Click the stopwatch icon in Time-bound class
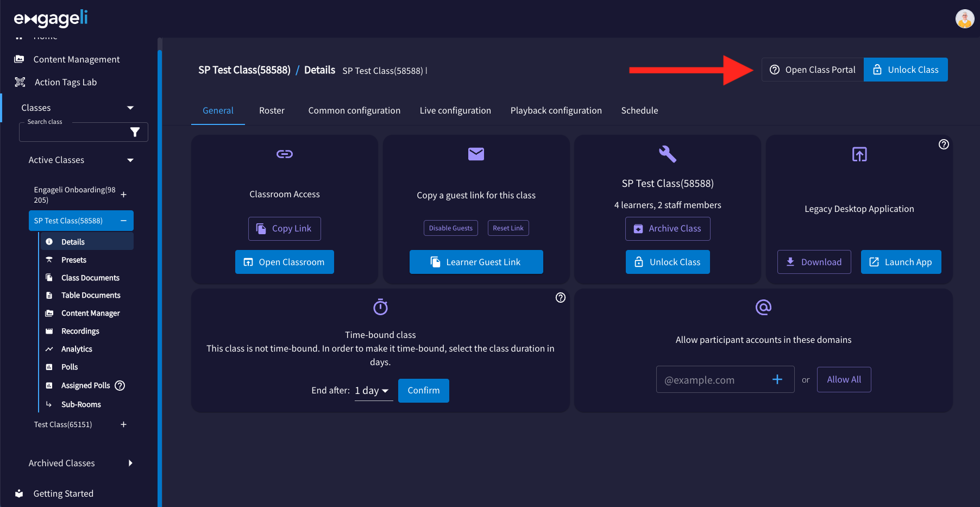The height and width of the screenshot is (507, 980). (380, 307)
